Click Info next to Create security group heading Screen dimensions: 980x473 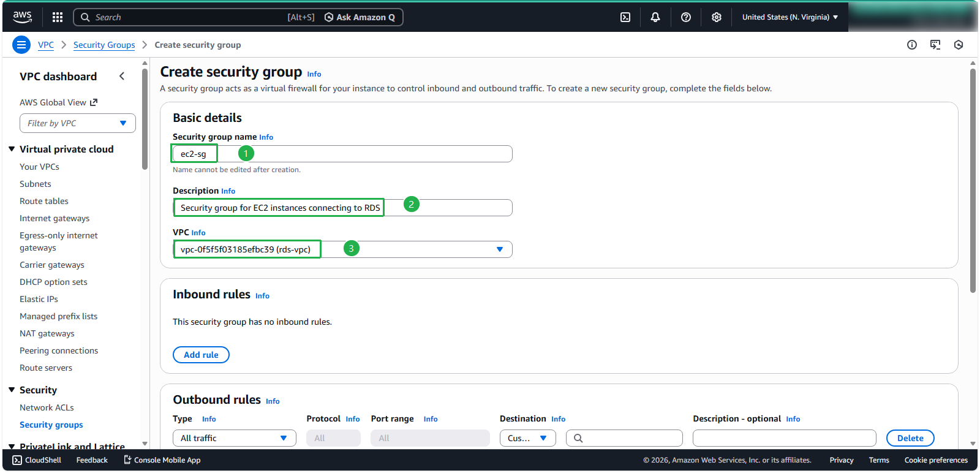click(314, 74)
